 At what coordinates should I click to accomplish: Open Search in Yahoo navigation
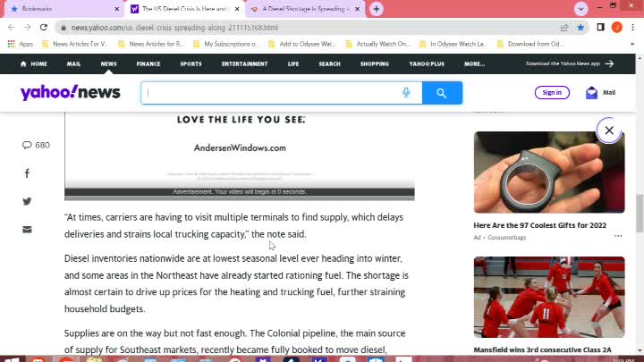click(x=329, y=64)
